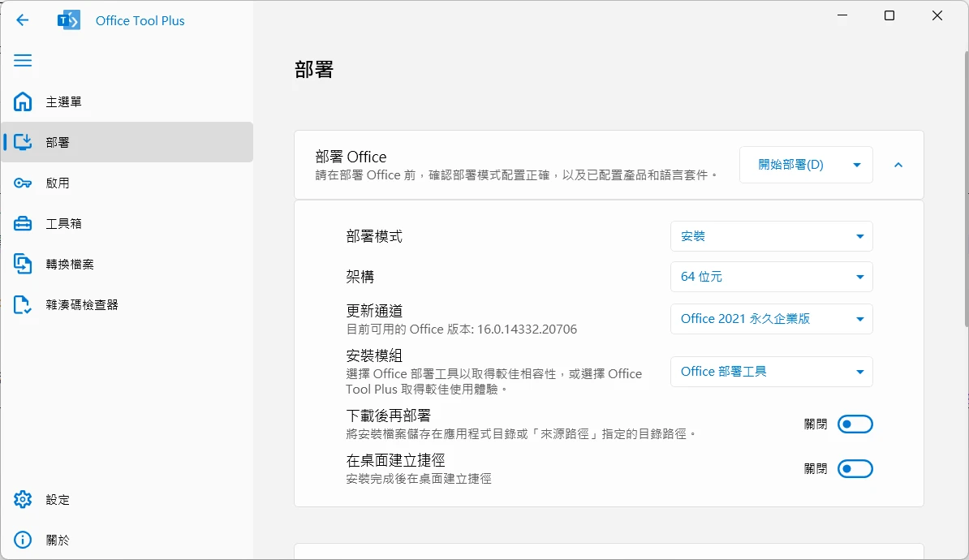The width and height of the screenshot is (969, 560).
Task: Maximize the Office Tool Plus window
Action: coord(889,16)
